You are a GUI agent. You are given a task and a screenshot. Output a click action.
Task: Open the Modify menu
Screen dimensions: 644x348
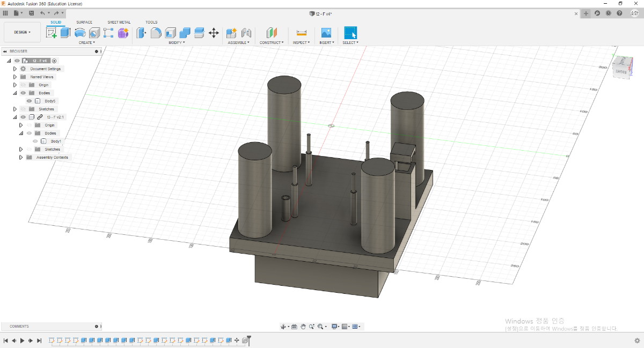(x=177, y=42)
